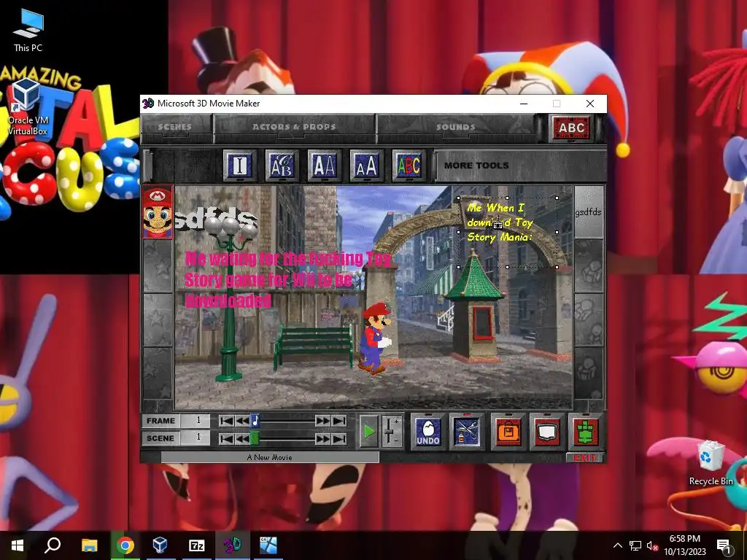Click the frame slider note marker
This screenshot has height=560, width=747.
255,421
